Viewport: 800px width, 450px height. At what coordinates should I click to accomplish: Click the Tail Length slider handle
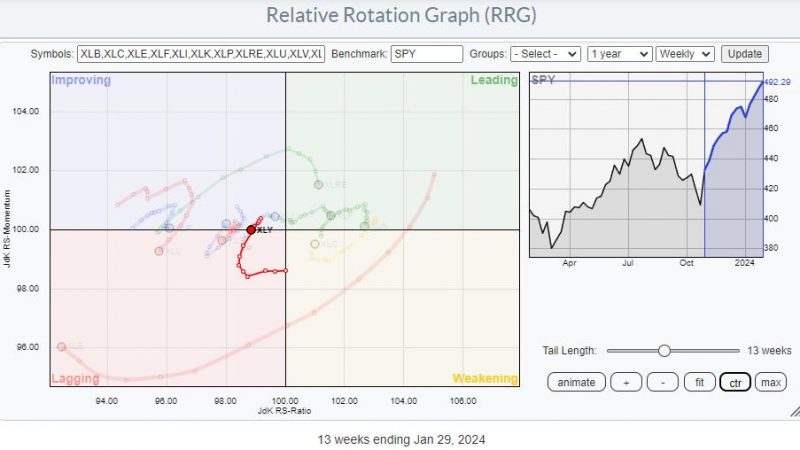click(x=664, y=351)
